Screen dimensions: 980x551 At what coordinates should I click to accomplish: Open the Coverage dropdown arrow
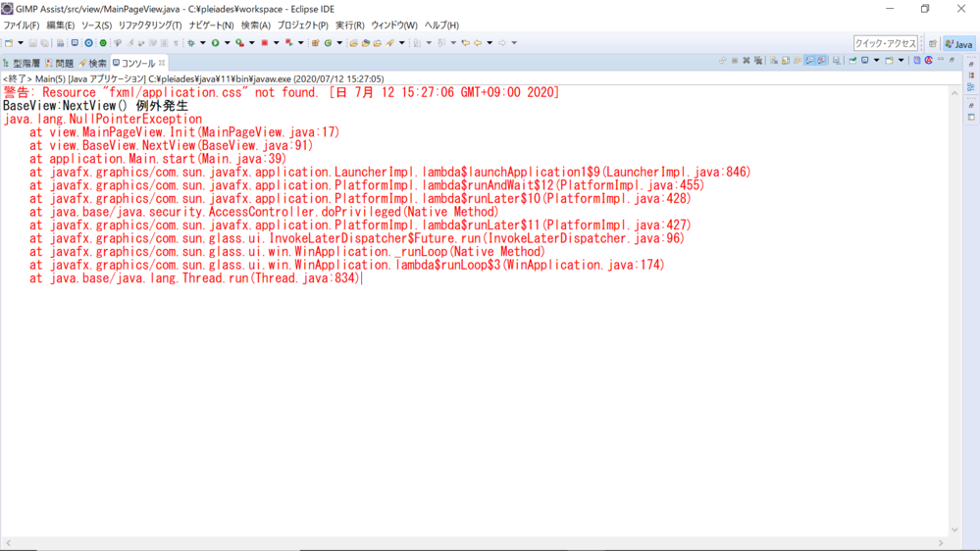click(252, 43)
